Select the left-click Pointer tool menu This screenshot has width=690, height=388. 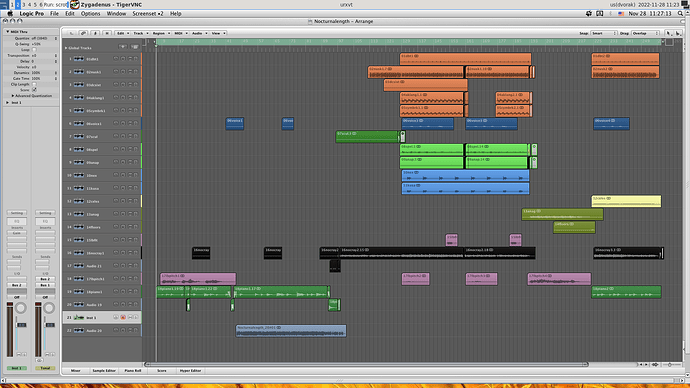pos(669,33)
